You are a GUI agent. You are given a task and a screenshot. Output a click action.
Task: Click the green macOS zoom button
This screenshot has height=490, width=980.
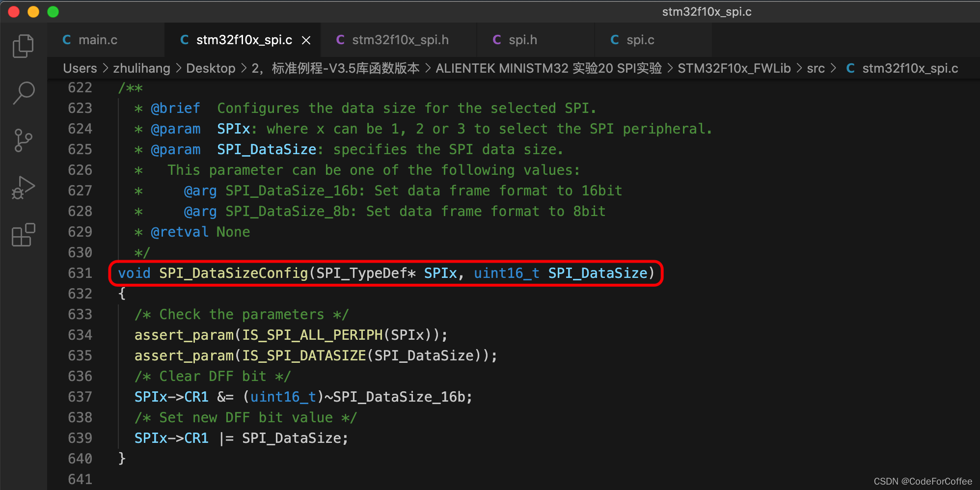[x=53, y=12]
